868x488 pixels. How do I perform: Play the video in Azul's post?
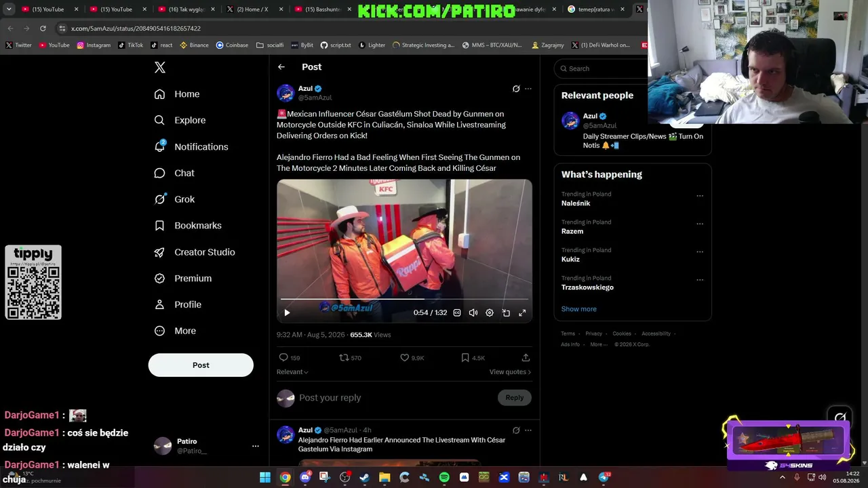tap(287, 313)
